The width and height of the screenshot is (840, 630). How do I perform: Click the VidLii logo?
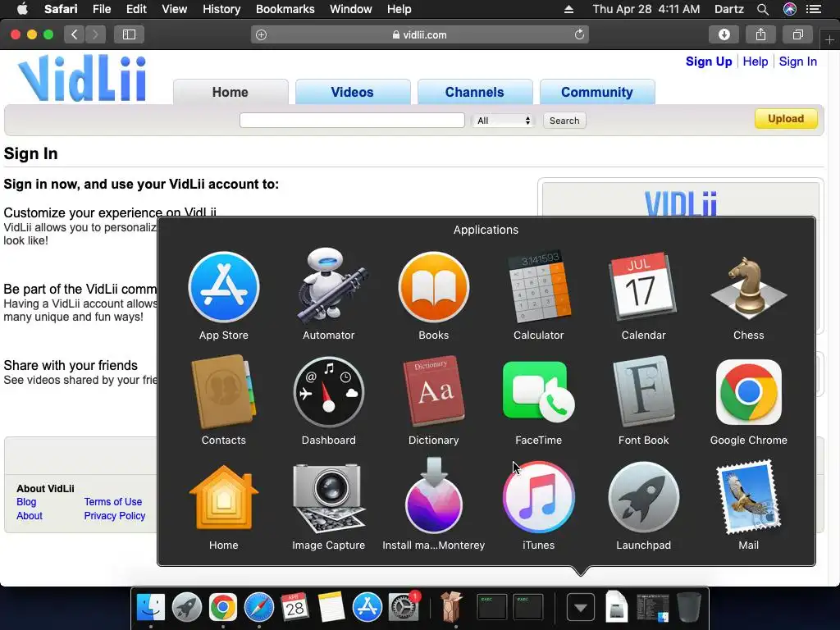point(83,78)
